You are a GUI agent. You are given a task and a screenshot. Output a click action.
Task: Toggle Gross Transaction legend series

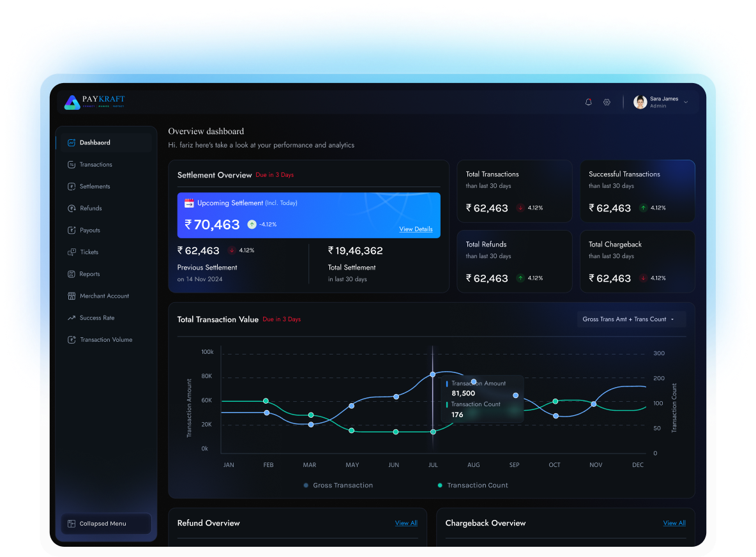[x=338, y=485]
